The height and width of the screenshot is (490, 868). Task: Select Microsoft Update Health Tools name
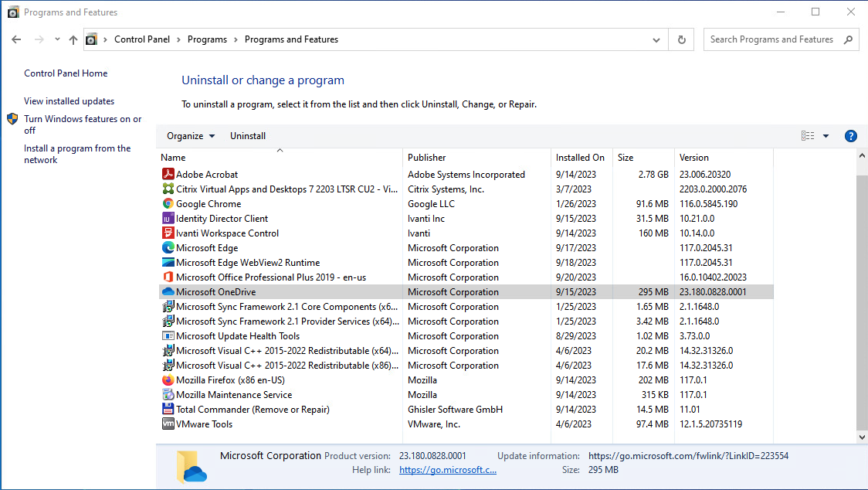pos(238,336)
